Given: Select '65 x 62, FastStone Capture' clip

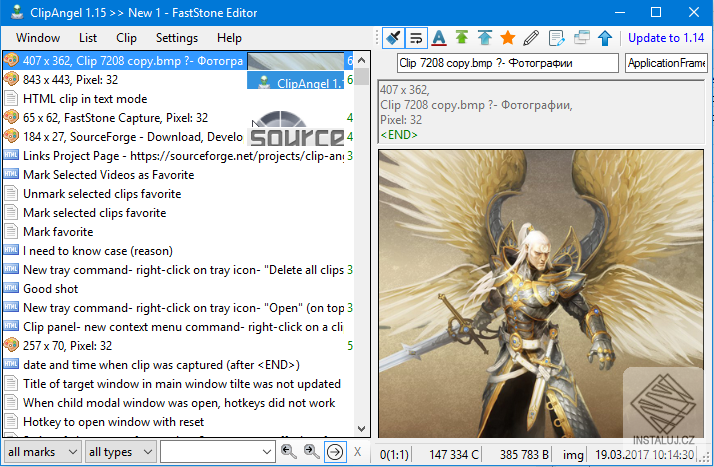Looking at the screenshot, I should coord(178,118).
